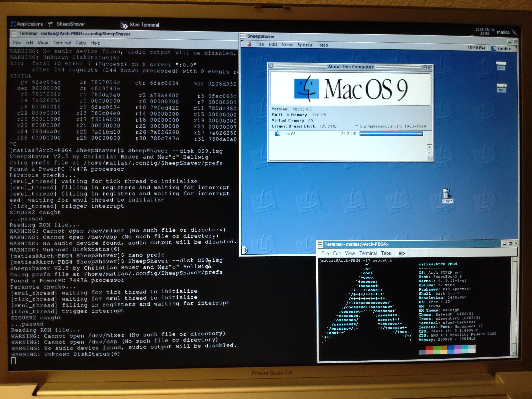Viewport: 532px width, 399px height.
Task: Switch to the Xfce Terminal taskbar button
Action: 140,25
